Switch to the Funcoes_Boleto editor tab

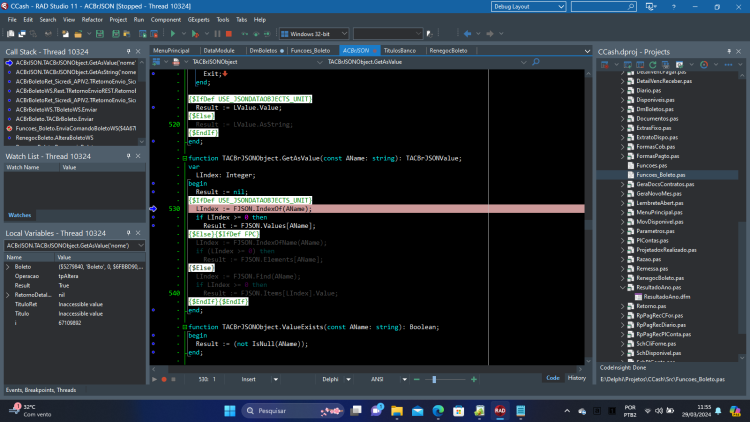[x=310, y=50]
